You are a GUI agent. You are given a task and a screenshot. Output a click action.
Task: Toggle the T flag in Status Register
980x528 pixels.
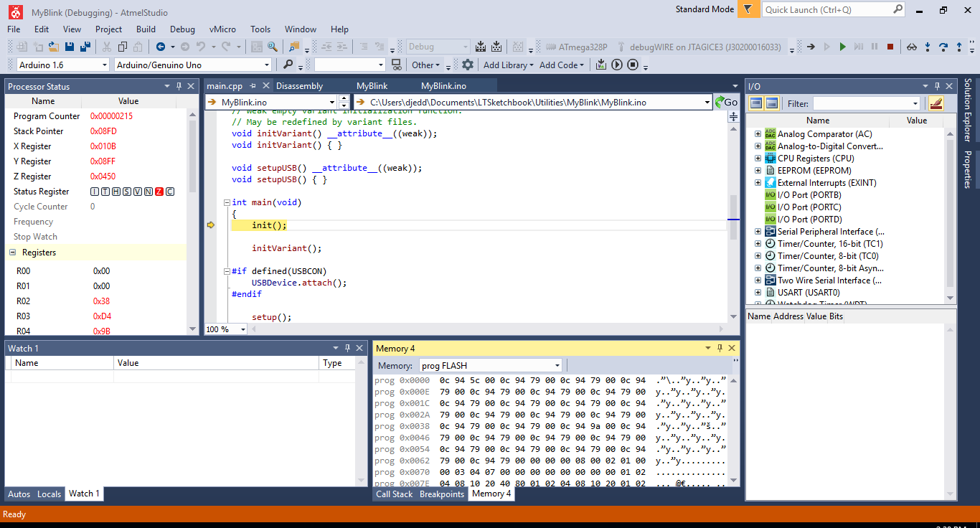point(105,192)
